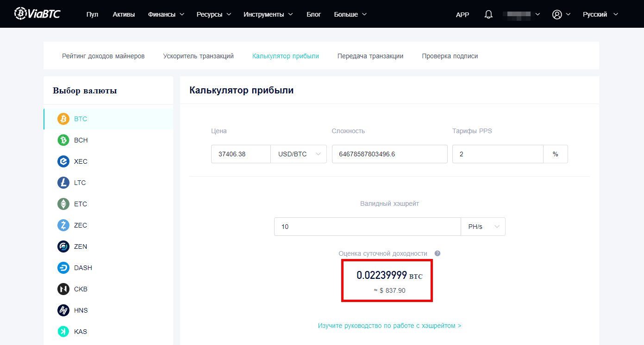Open the PH/s hashrate unit dropdown
Image resolution: width=644 pixels, height=345 pixels.
[x=483, y=227]
